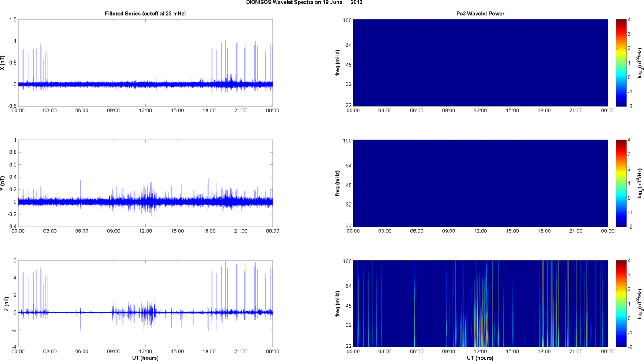This screenshot has height=361, width=644.
Task: Click the 12:00 tick under X time series
Action: pos(145,111)
